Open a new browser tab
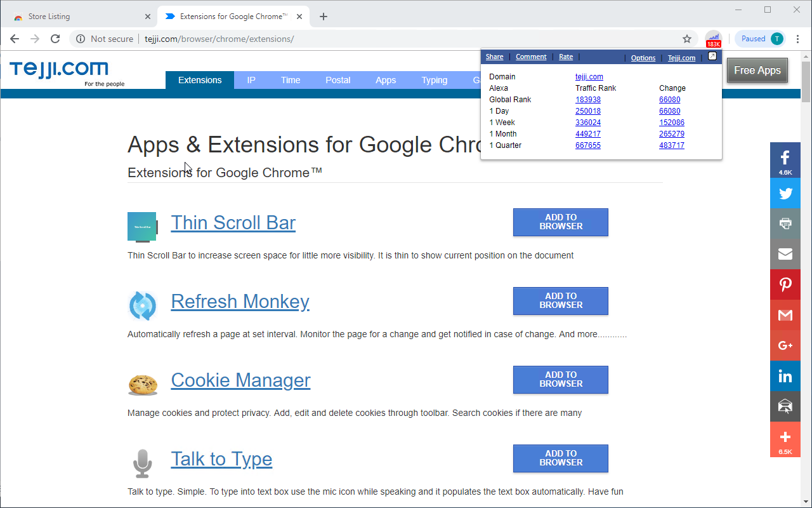Viewport: 812px width, 508px height. coord(324,17)
